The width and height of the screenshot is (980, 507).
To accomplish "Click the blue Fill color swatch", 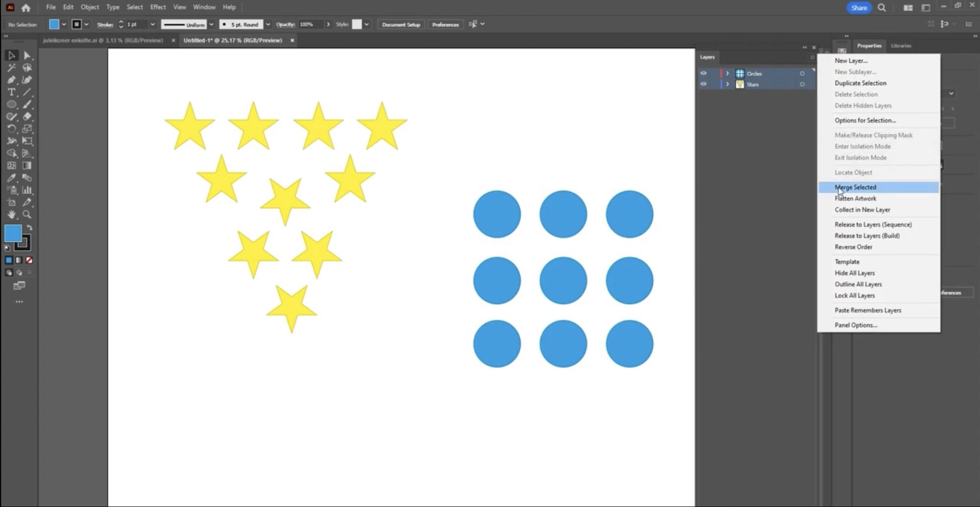I will click(13, 233).
